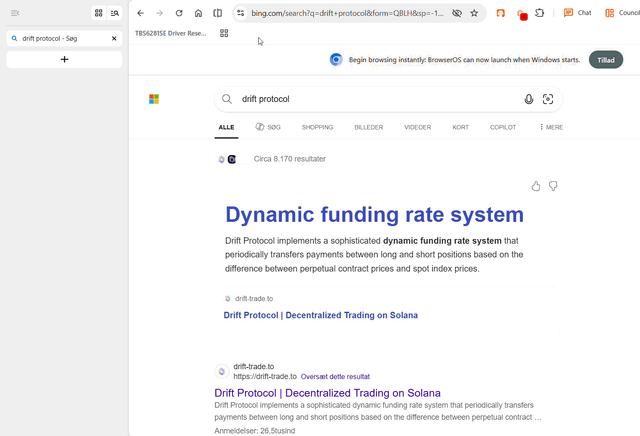Switch to the SØG tab

click(268, 127)
